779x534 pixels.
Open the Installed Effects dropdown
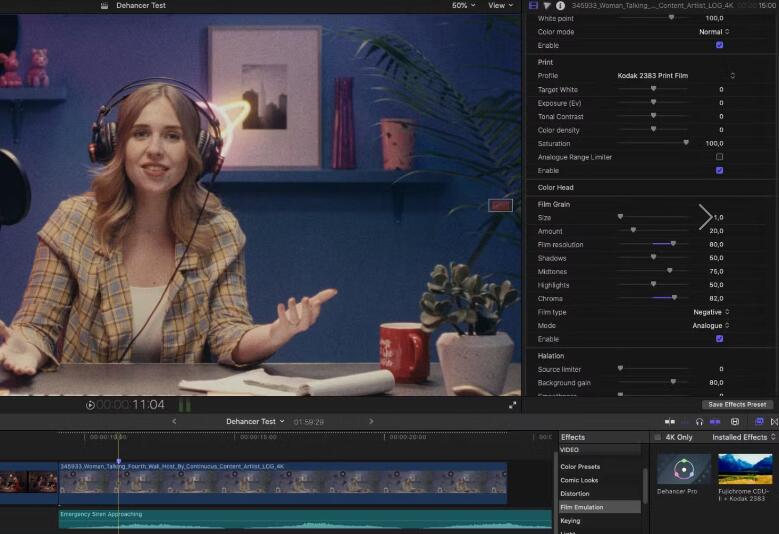tap(743, 437)
